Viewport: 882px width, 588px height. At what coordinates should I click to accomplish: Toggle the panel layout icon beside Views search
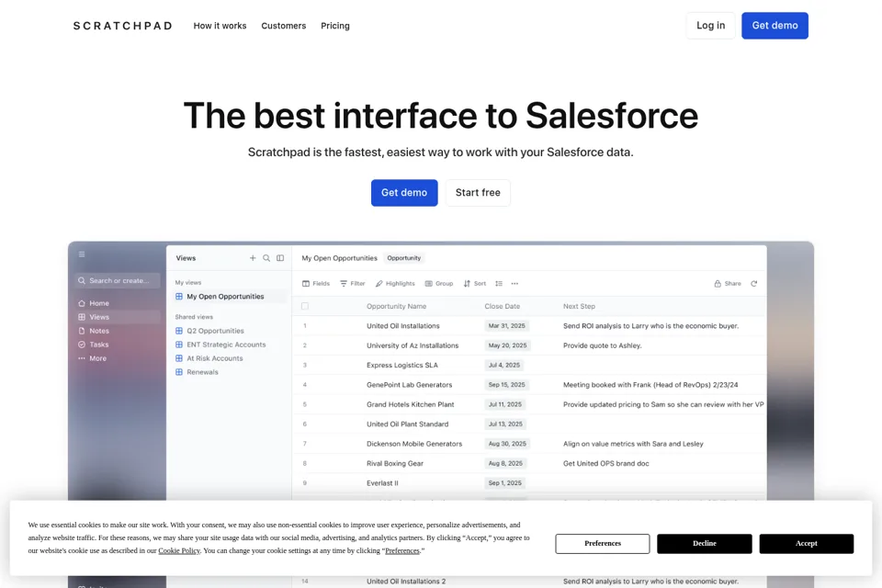(280, 258)
